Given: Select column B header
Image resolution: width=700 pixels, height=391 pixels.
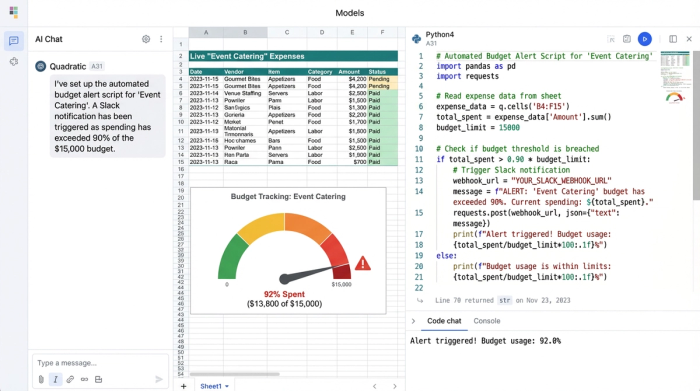Looking at the screenshot, I should click(x=245, y=32).
